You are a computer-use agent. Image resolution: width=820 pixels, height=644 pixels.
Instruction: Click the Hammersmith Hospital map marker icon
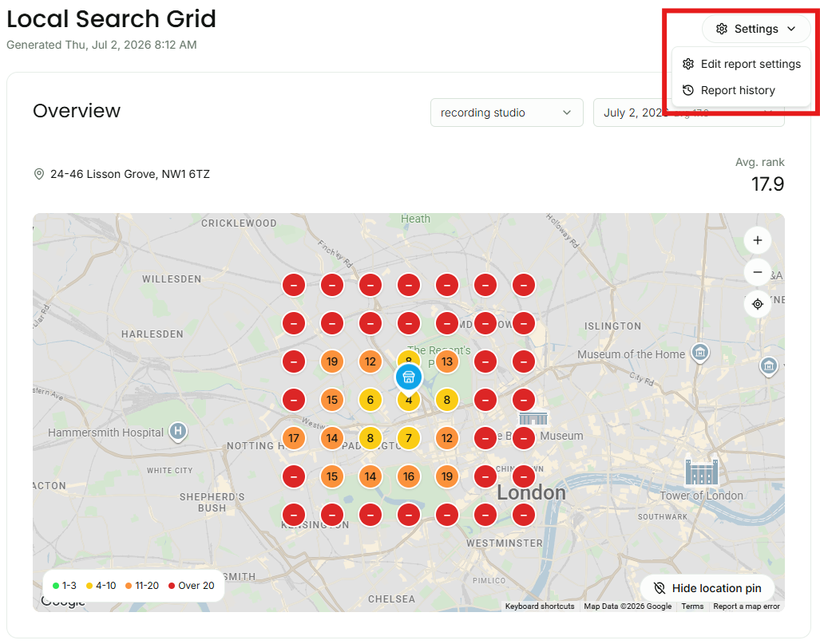coord(178,432)
